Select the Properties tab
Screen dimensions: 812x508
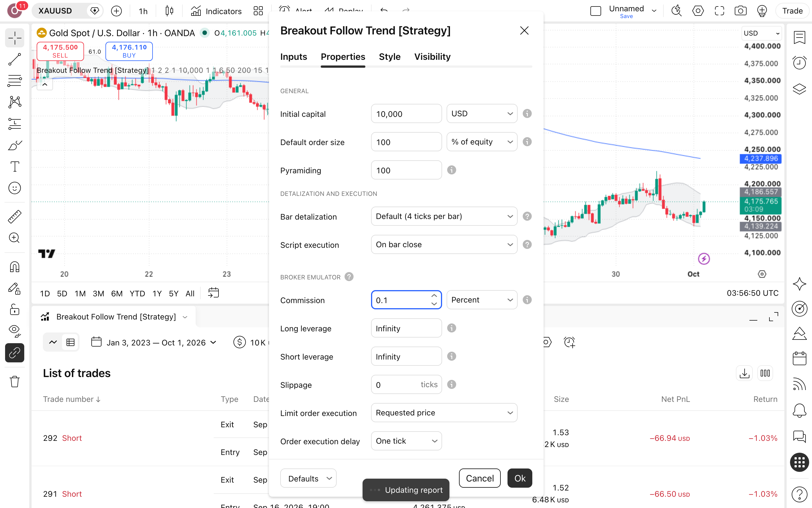pos(343,57)
